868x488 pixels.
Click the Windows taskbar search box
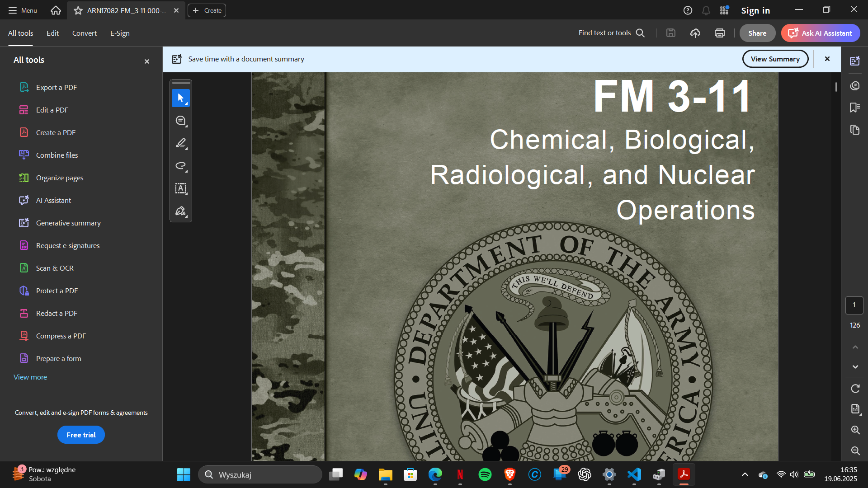pos(260,474)
